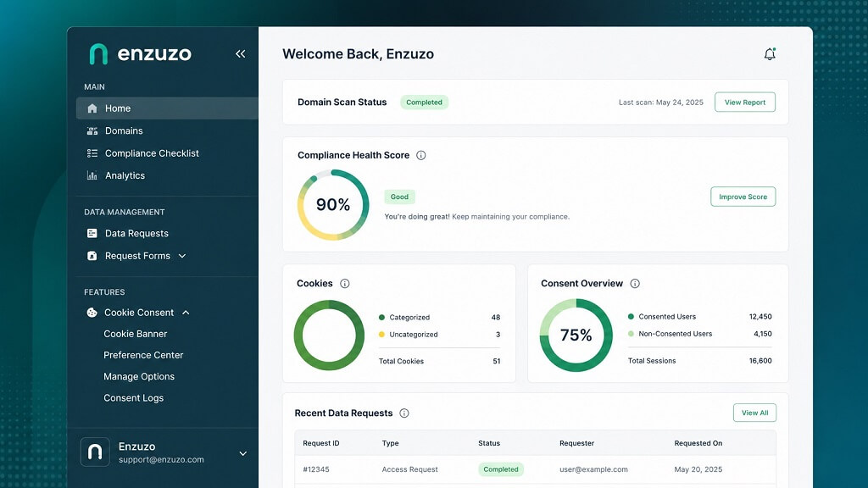
Task: Go to Home in the sidebar
Action: (x=167, y=108)
